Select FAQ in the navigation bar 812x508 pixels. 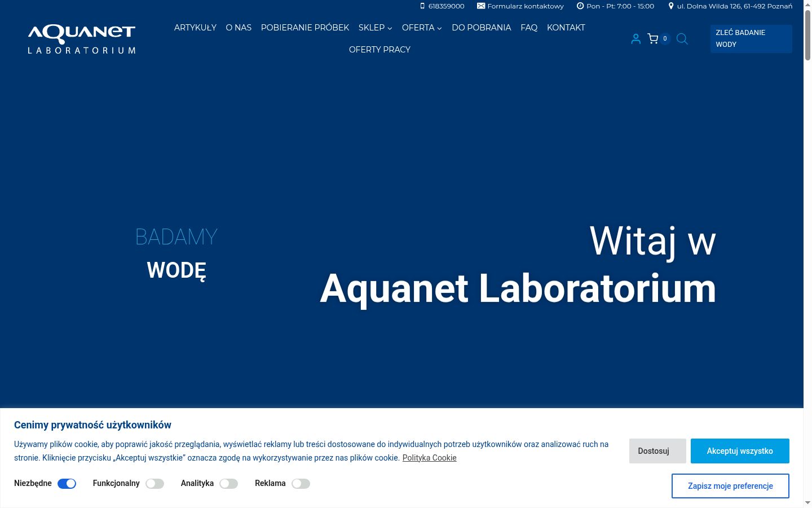click(529, 28)
